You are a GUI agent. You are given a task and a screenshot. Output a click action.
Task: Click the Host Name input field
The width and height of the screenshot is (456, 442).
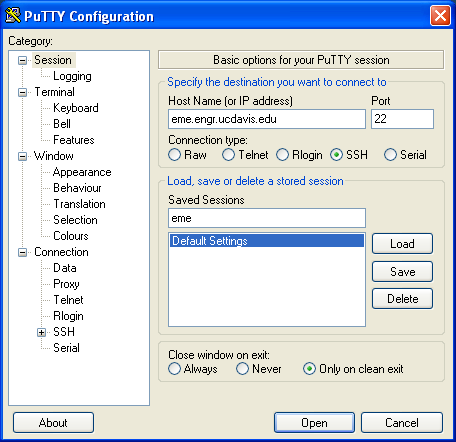pos(267,119)
